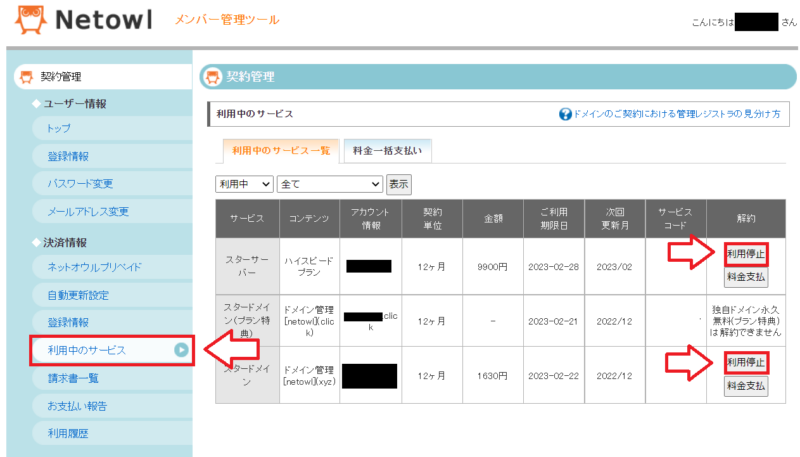Screen dimensions: 800x457
Task: Open 請求書一覧 in the sidebar
Action: click(x=73, y=378)
